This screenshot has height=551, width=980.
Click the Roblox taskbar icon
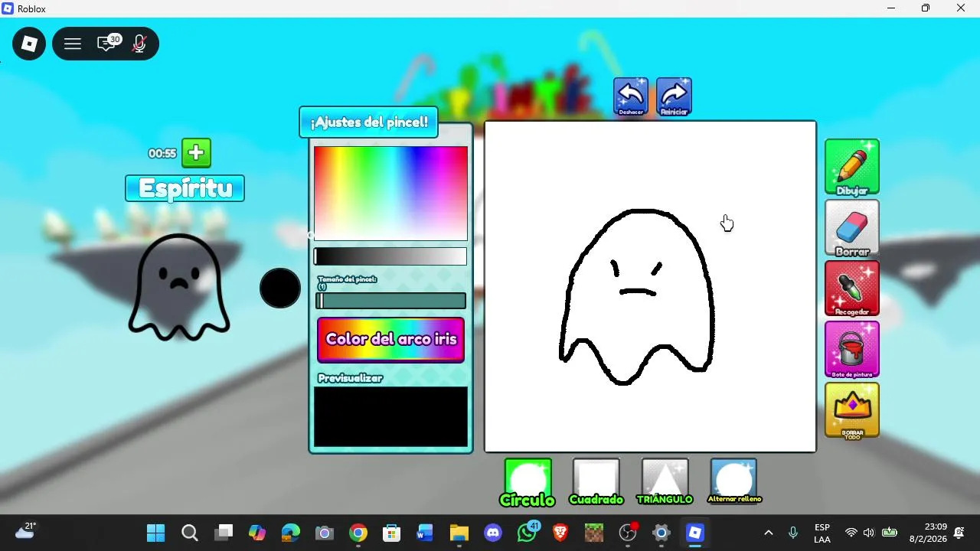695,533
